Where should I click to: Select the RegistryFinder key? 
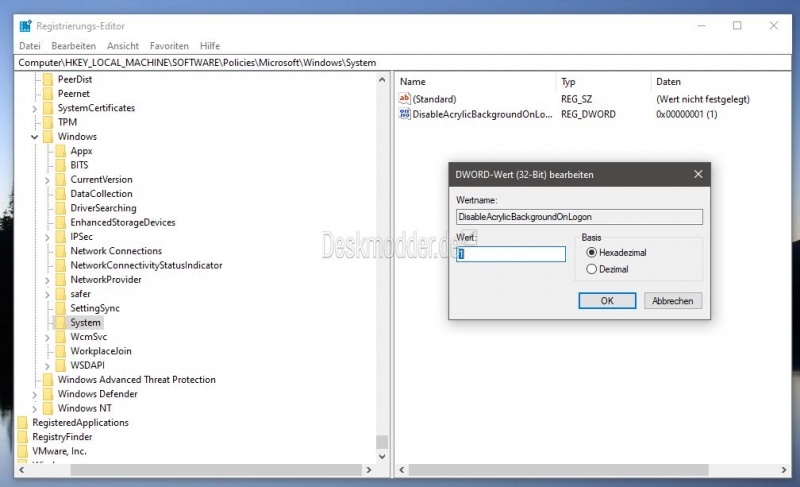[62, 437]
